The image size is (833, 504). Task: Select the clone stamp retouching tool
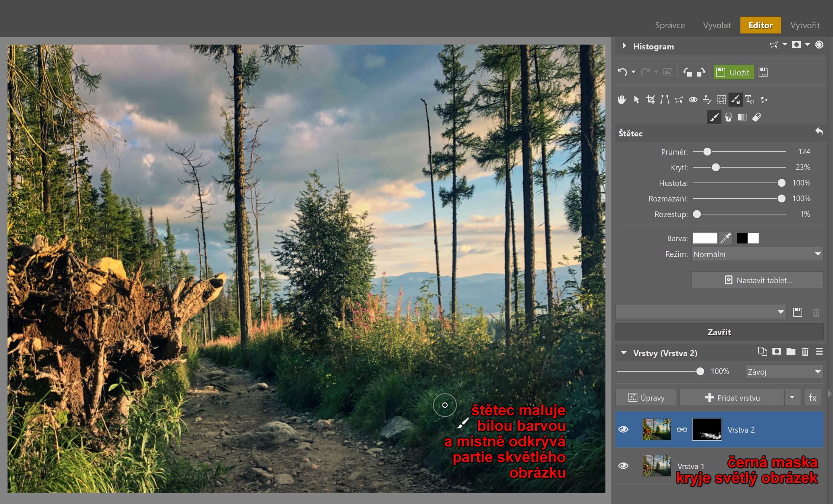(x=707, y=100)
